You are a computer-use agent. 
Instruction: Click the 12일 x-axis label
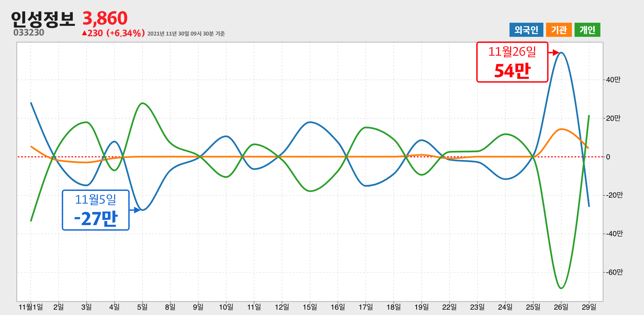coord(282,307)
